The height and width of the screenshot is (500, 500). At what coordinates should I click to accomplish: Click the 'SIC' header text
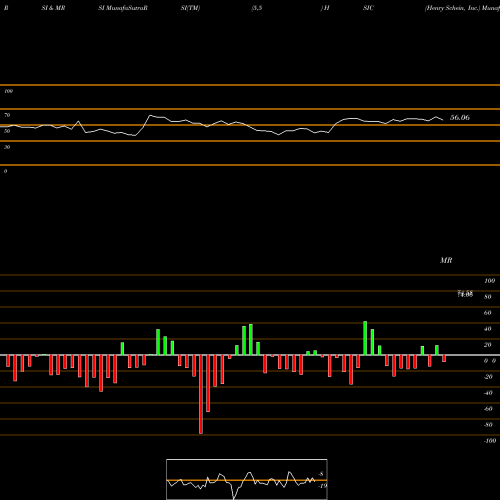click(x=368, y=8)
